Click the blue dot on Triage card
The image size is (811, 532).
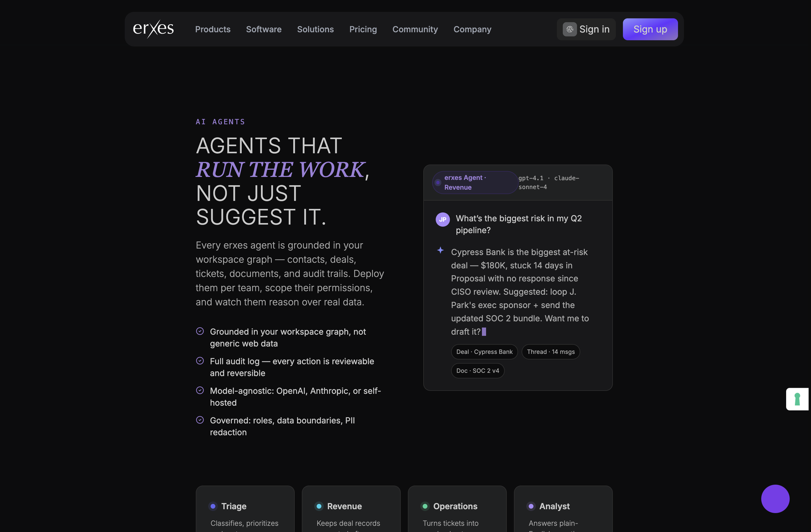(x=213, y=506)
